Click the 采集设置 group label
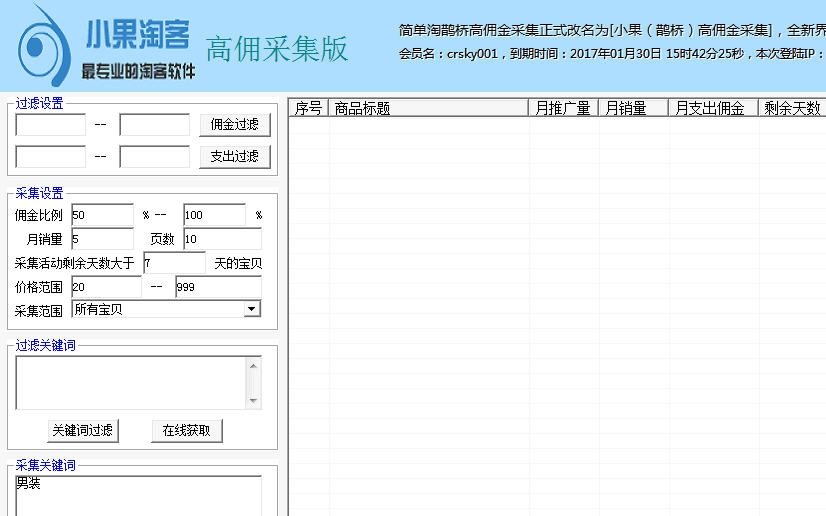The image size is (826, 516). point(40,193)
